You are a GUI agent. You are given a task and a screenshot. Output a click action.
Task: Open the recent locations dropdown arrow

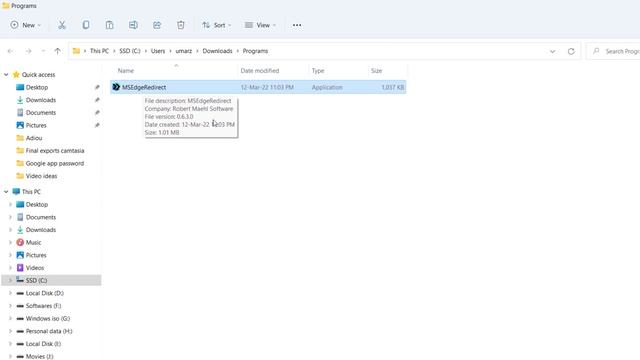tap(43, 51)
